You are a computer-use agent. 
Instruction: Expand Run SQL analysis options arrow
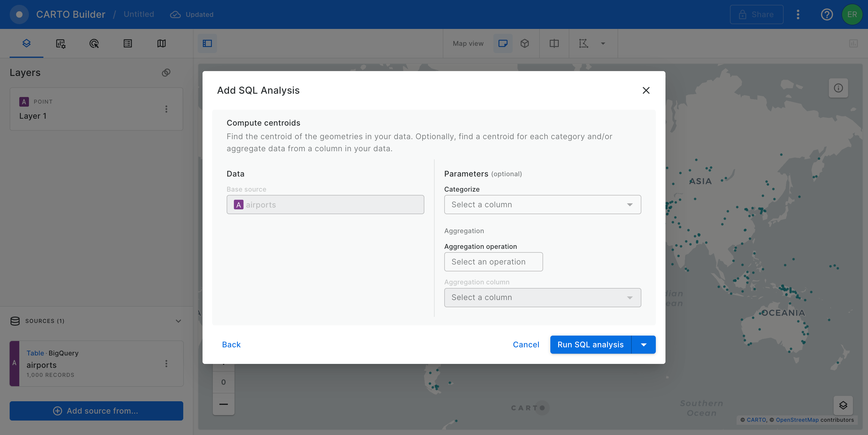point(643,345)
